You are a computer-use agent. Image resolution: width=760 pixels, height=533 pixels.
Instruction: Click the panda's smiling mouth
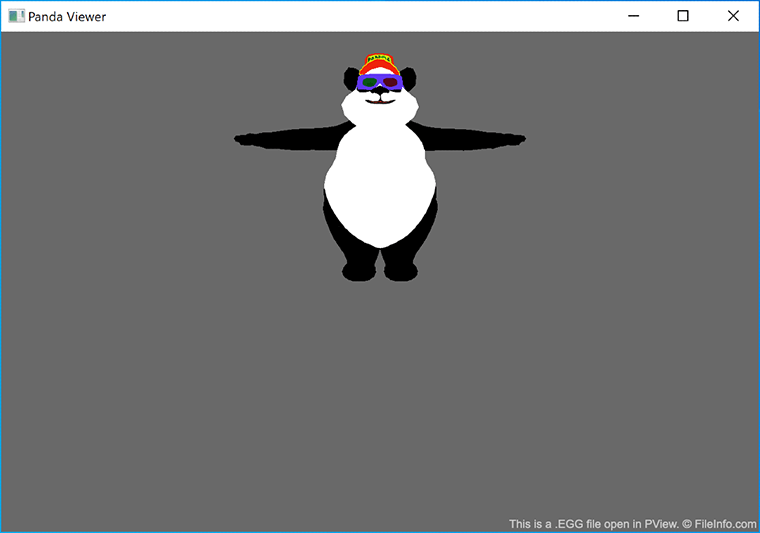(x=379, y=99)
